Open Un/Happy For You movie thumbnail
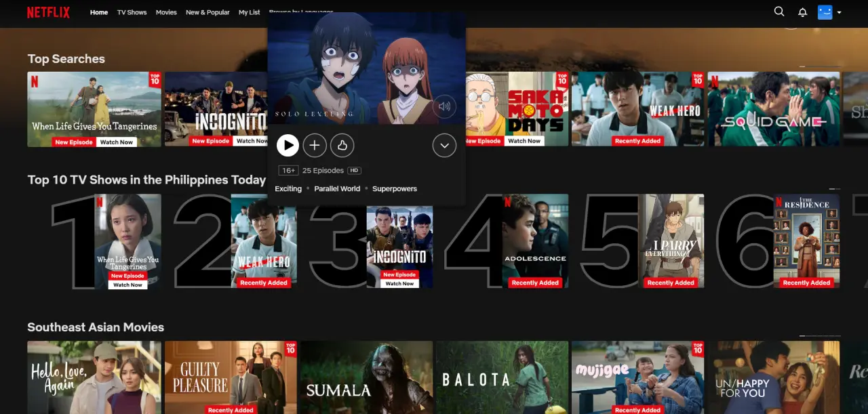Viewport: 868px width, 414px height. click(774, 377)
